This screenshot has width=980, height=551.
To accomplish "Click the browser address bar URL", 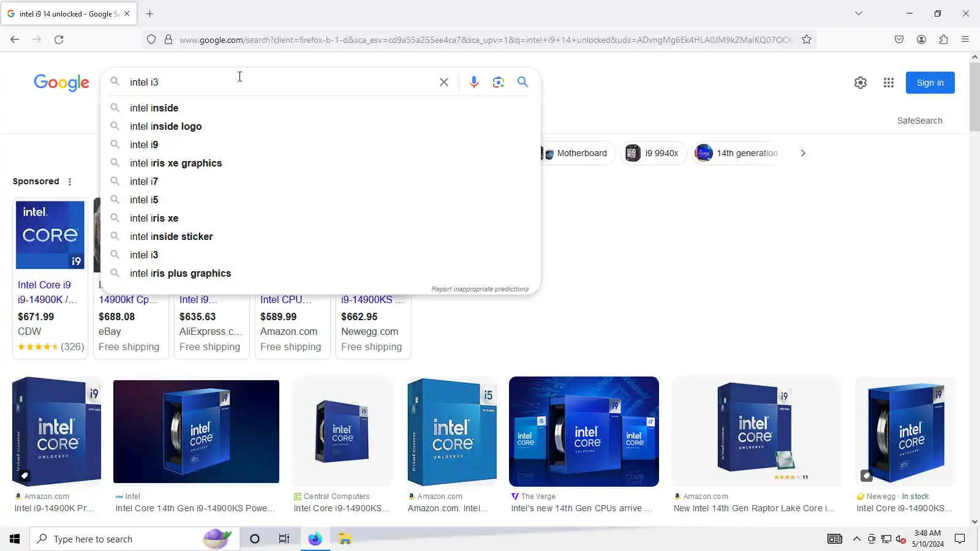I will coord(486,40).
